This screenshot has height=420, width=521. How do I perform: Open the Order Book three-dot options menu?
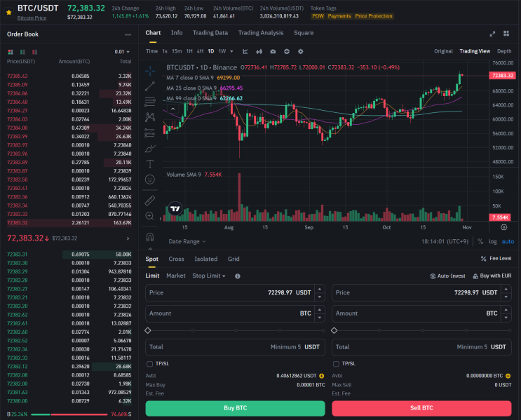(x=128, y=34)
